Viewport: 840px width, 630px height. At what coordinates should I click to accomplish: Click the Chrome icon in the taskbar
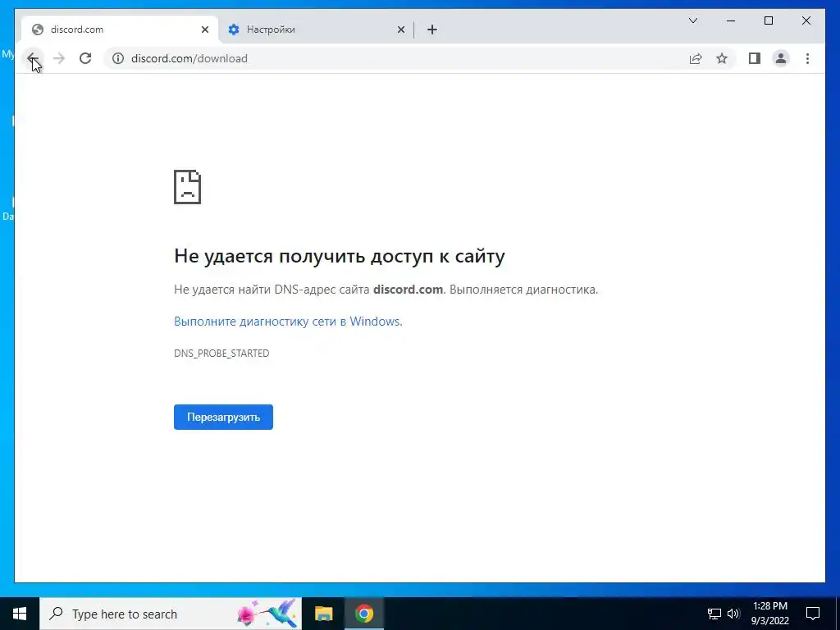[x=364, y=614]
